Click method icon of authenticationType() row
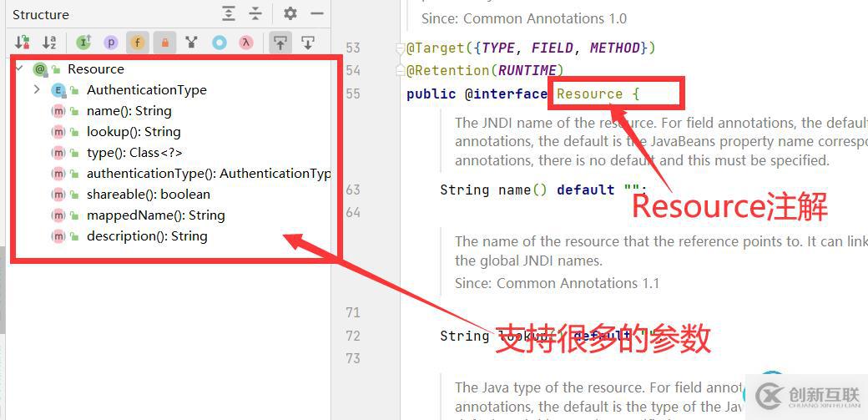This screenshot has height=420, width=868. (58, 174)
